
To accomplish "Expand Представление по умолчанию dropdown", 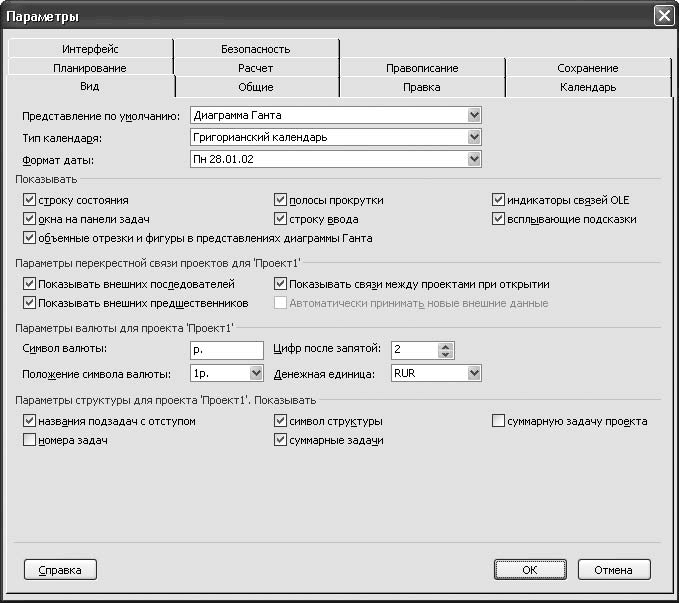I will (x=474, y=115).
